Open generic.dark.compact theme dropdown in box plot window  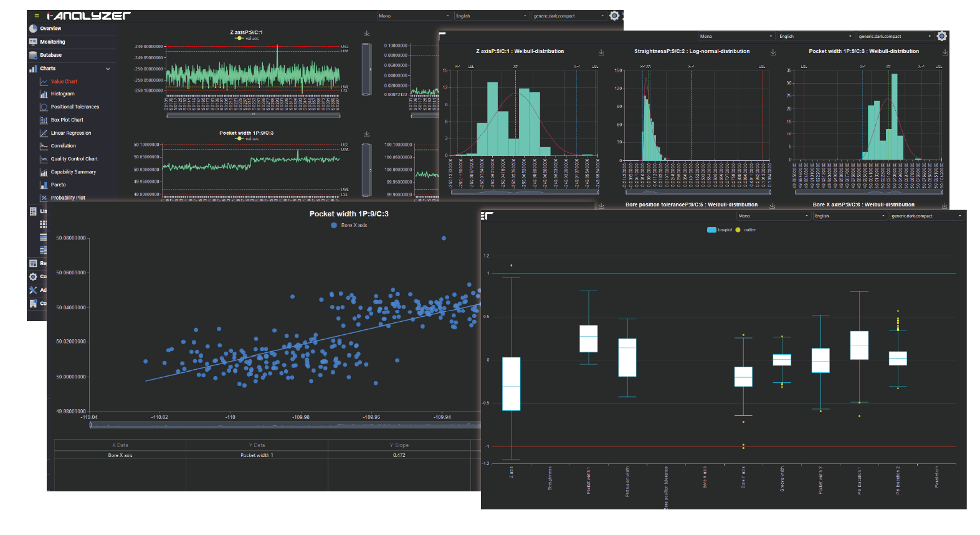click(x=926, y=216)
